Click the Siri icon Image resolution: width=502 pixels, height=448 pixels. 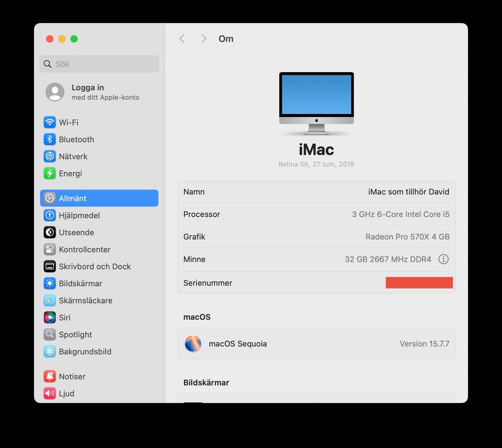pyautogui.click(x=50, y=317)
